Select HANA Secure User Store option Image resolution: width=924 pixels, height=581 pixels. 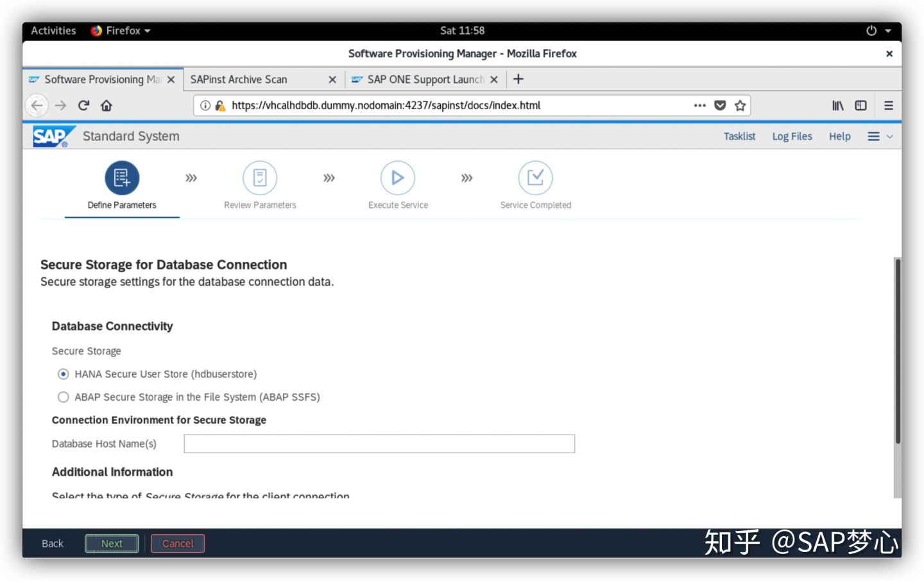(63, 374)
